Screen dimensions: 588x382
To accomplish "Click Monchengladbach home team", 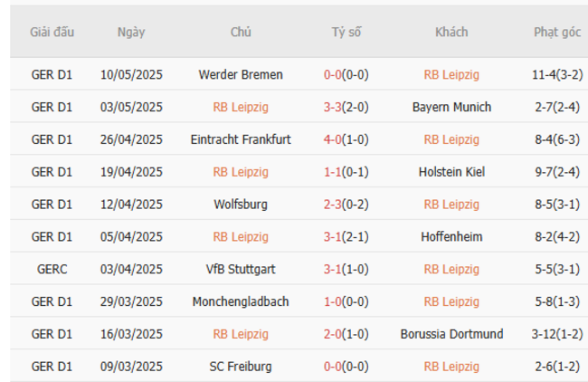I will (241, 301).
